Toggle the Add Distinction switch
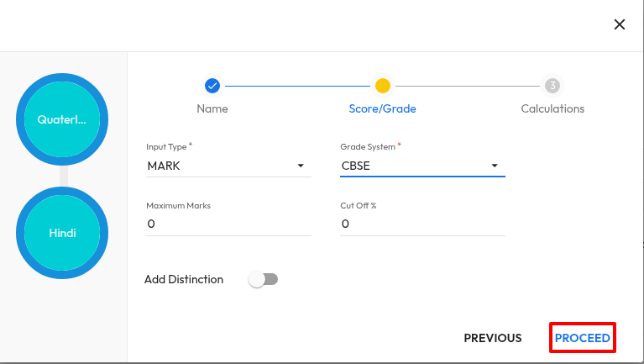 click(x=264, y=279)
